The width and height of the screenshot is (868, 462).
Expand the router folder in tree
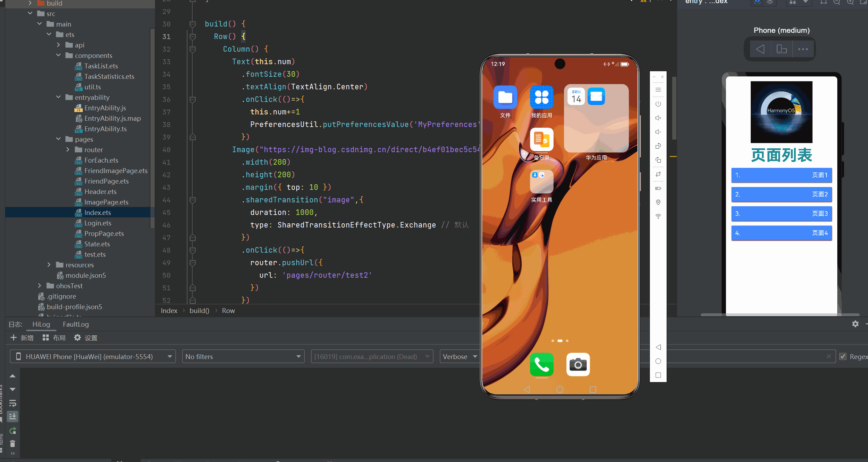[x=68, y=150]
